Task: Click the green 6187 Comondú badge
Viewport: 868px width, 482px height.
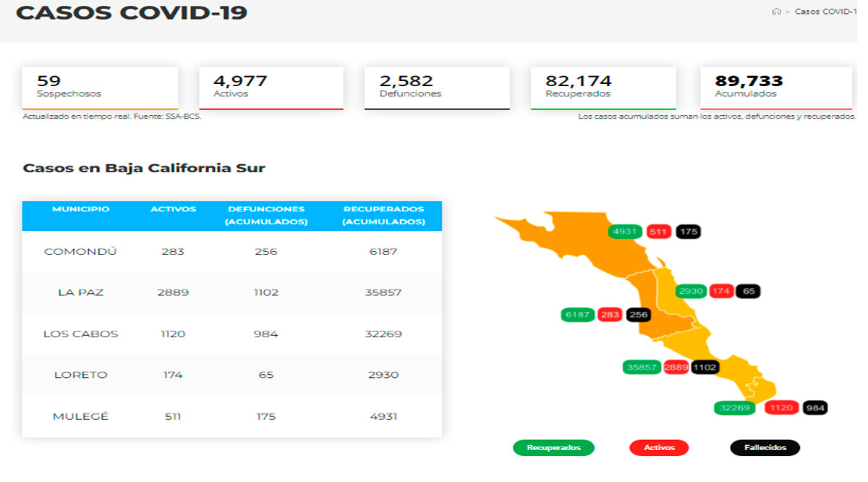Action: pyautogui.click(x=576, y=314)
